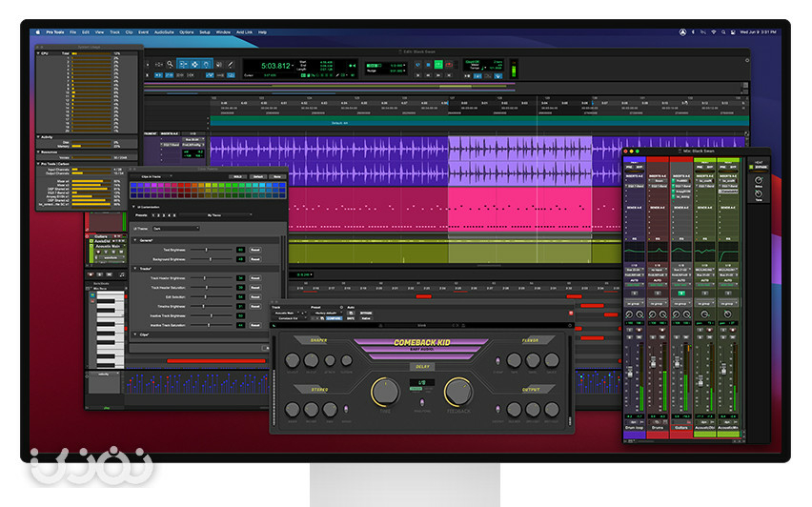Click the Comeback Kid TIME knob
Image resolution: width=812 pixels, height=507 pixels.
[385, 392]
